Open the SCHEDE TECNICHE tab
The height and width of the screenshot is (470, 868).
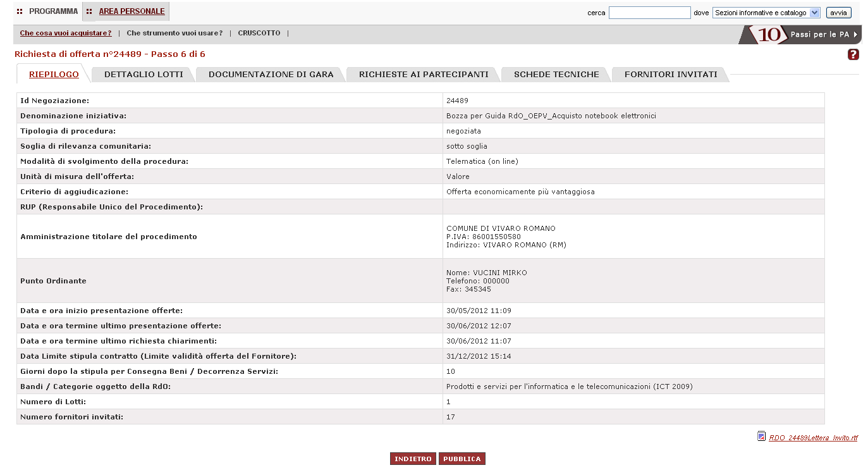coord(556,75)
